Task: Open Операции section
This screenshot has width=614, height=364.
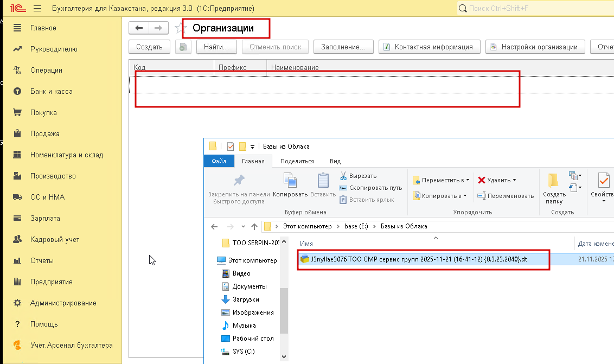Action: (46, 70)
